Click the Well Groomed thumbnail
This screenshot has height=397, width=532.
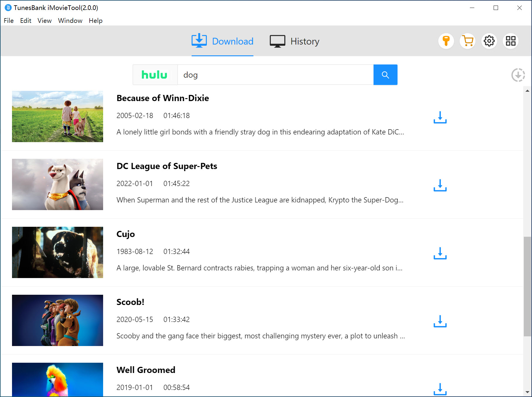[x=57, y=379]
